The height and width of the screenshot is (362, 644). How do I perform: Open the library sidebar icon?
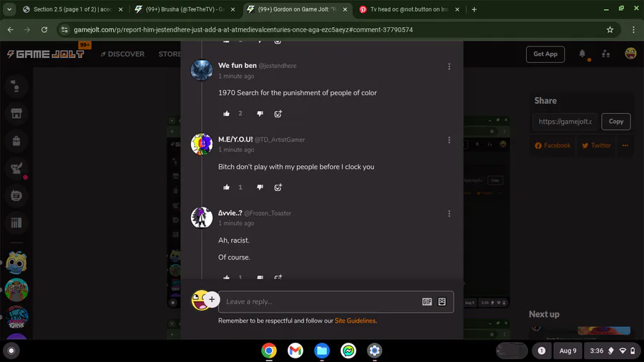click(x=16, y=222)
